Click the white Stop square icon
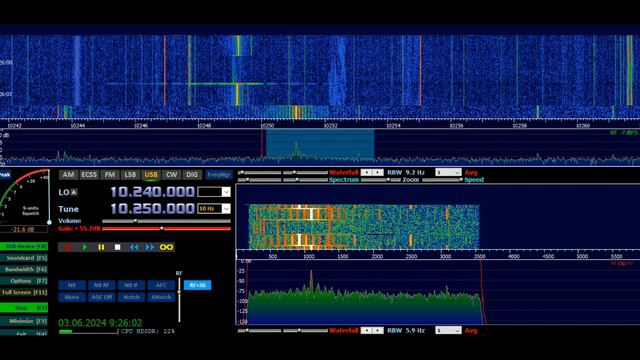This screenshot has height=360, width=640. point(118,247)
